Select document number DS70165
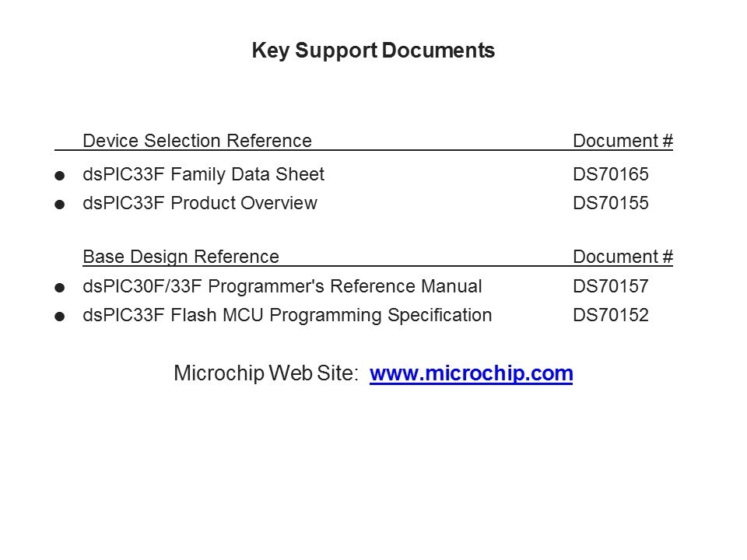The width and height of the screenshot is (747, 560). click(x=610, y=175)
